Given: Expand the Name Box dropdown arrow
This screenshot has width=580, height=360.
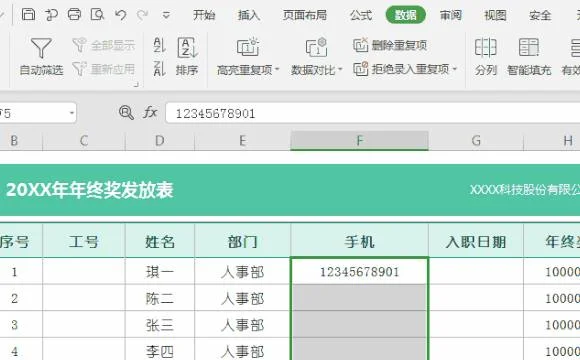Looking at the screenshot, I should 72,112.
